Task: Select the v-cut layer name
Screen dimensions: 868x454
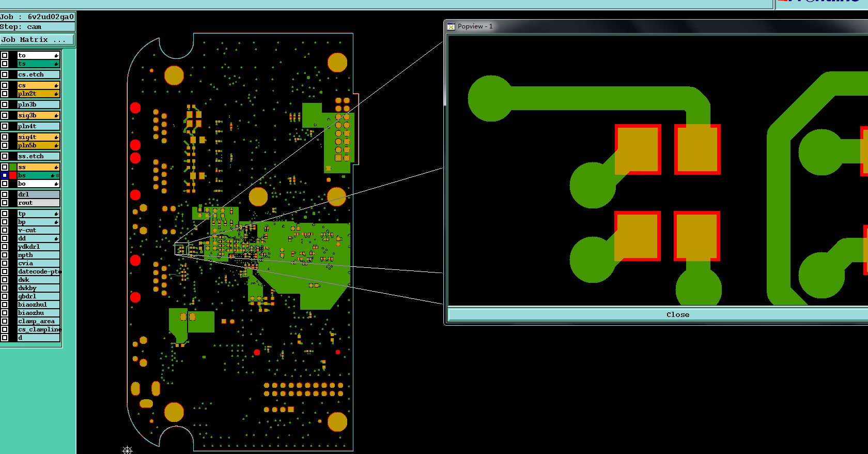Action: [x=39, y=230]
